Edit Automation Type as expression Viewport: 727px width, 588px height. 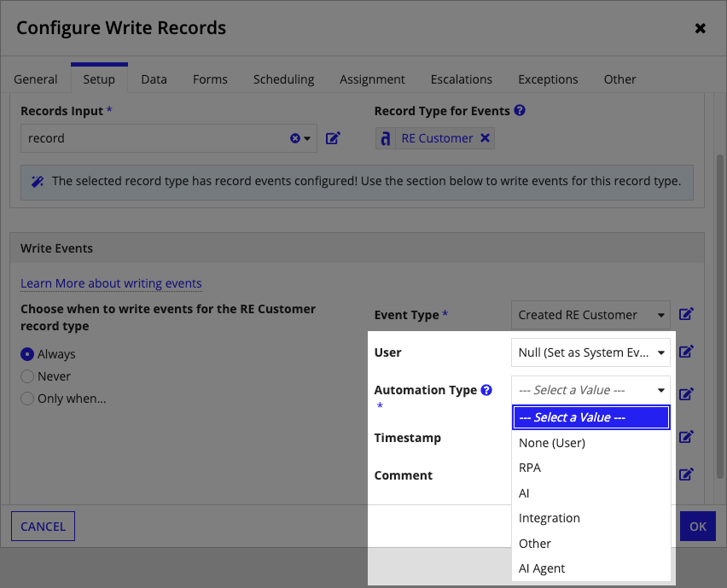click(x=686, y=394)
